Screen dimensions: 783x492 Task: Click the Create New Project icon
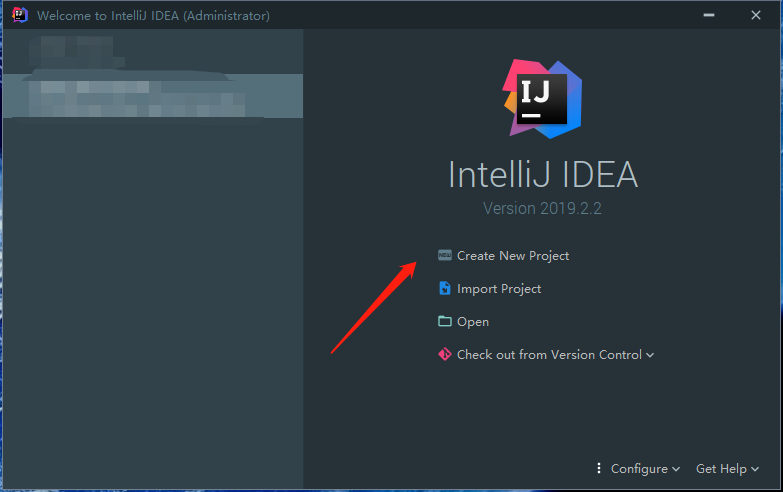pyautogui.click(x=444, y=255)
